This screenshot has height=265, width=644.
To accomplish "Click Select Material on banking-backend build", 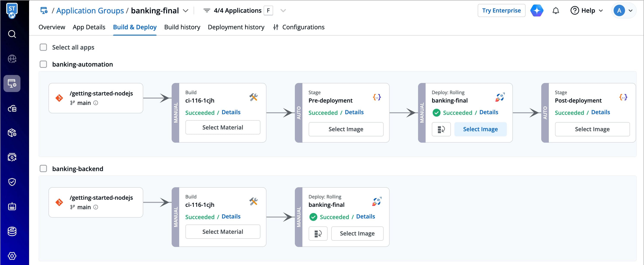I will 222,232.
